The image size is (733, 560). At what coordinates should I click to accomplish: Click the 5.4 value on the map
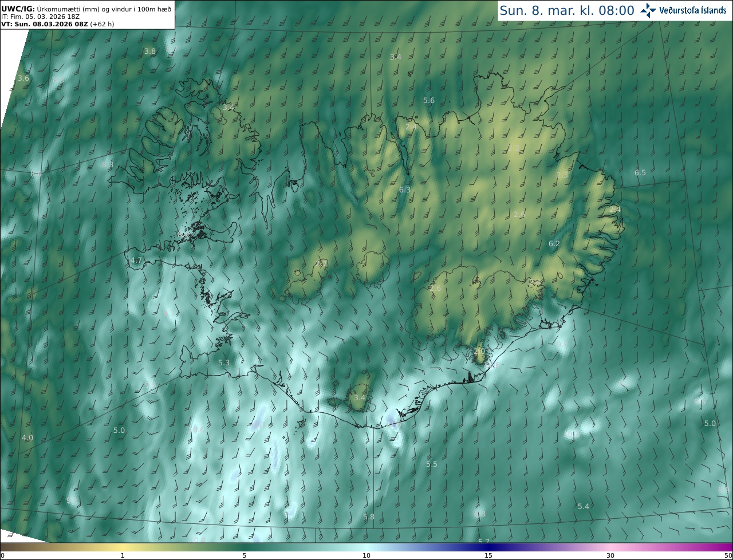[584, 506]
